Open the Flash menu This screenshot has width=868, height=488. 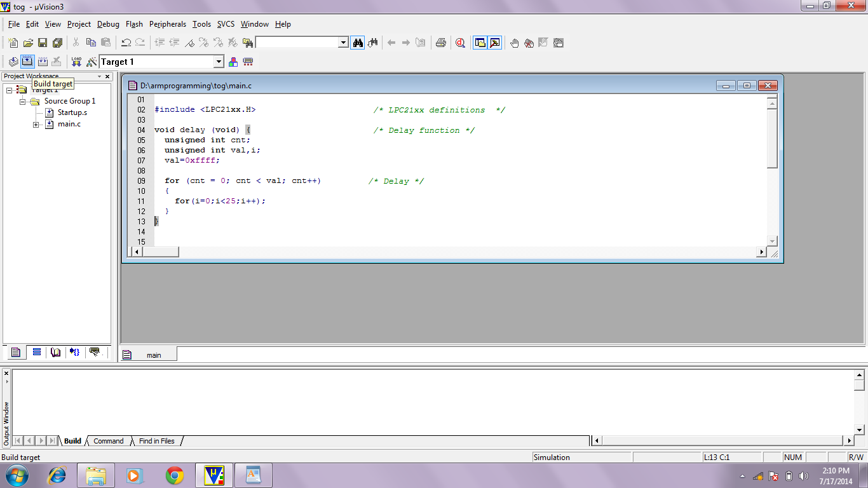[x=134, y=24]
